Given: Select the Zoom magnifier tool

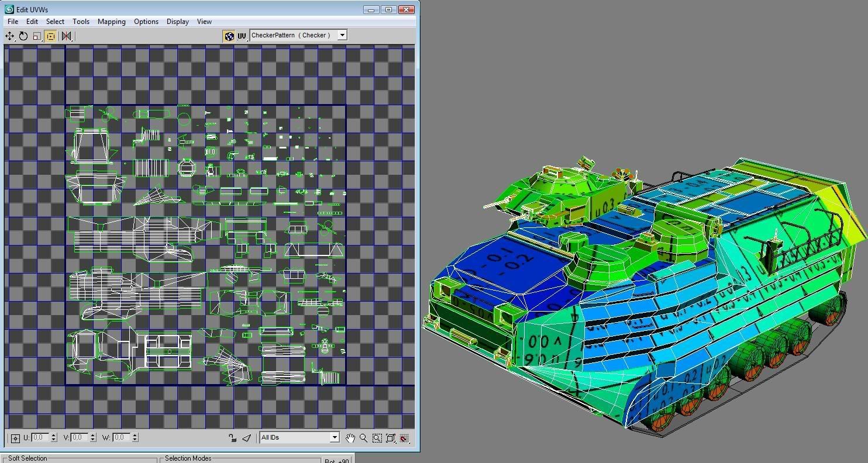Looking at the screenshot, I should click(x=363, y=438).
